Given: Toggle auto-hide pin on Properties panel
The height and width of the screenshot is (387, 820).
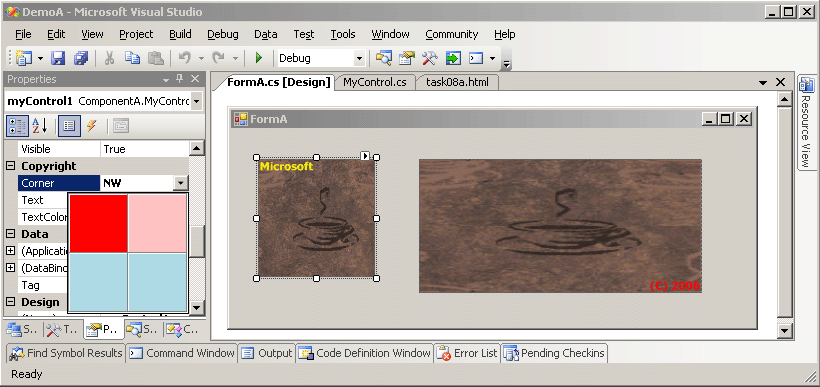Looking at the screenshot, I should [180, 79].
